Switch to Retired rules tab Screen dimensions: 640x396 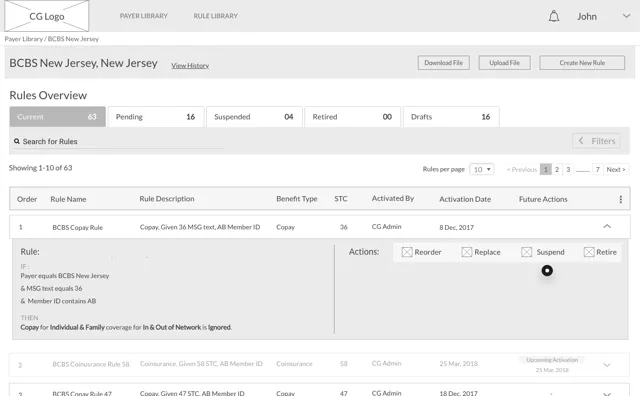353,117
